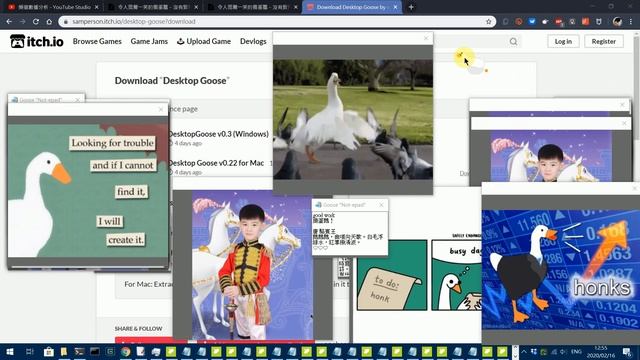This screenshot has height=360, width=640.
Task: Click the blue bird extension icon
Action: click(532, 22)
